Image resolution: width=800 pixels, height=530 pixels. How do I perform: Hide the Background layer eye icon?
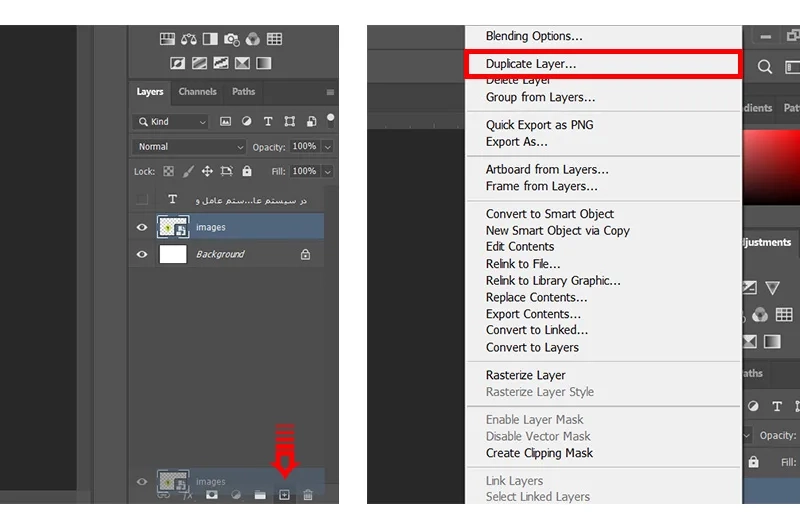click(x=142, y=254)
